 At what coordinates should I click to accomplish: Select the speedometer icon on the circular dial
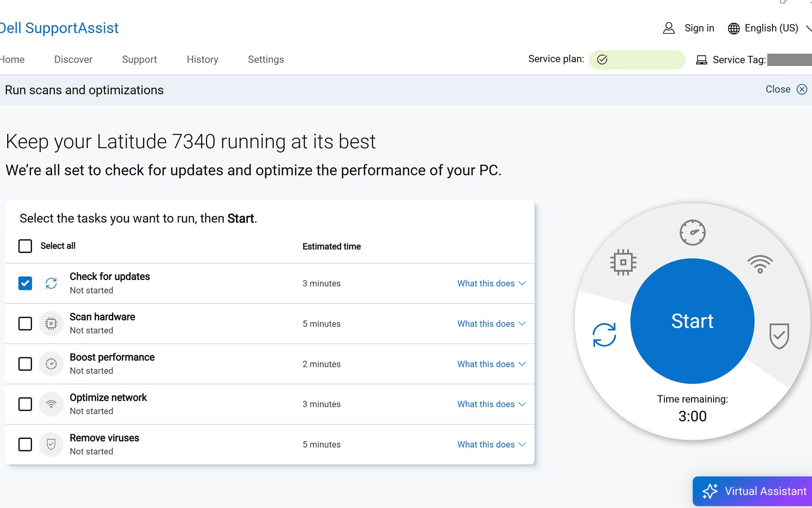point(693,232)
